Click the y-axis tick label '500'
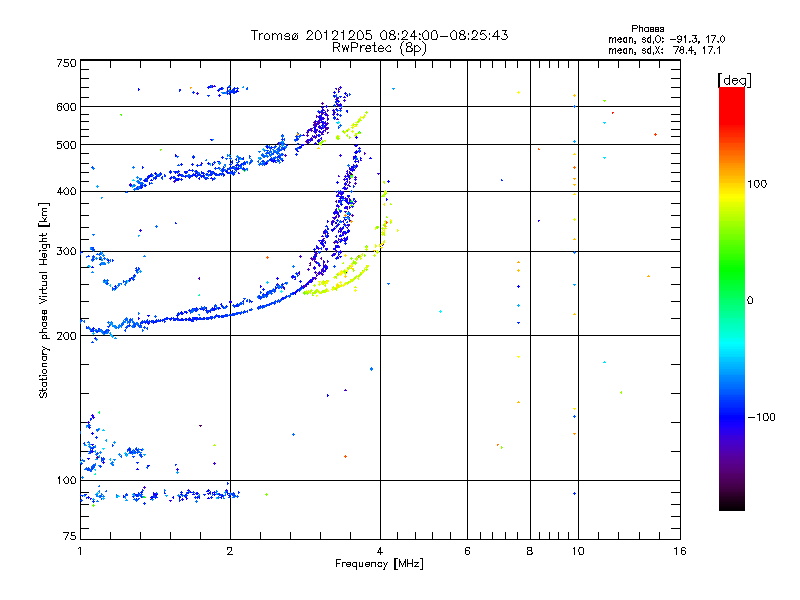 (x=67, y=145)
